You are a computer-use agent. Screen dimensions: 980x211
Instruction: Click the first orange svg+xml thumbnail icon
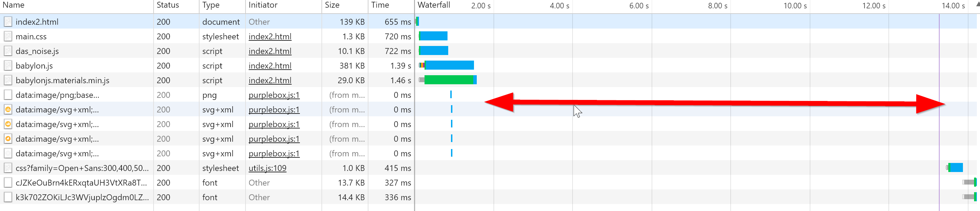[x=8, y=110]
